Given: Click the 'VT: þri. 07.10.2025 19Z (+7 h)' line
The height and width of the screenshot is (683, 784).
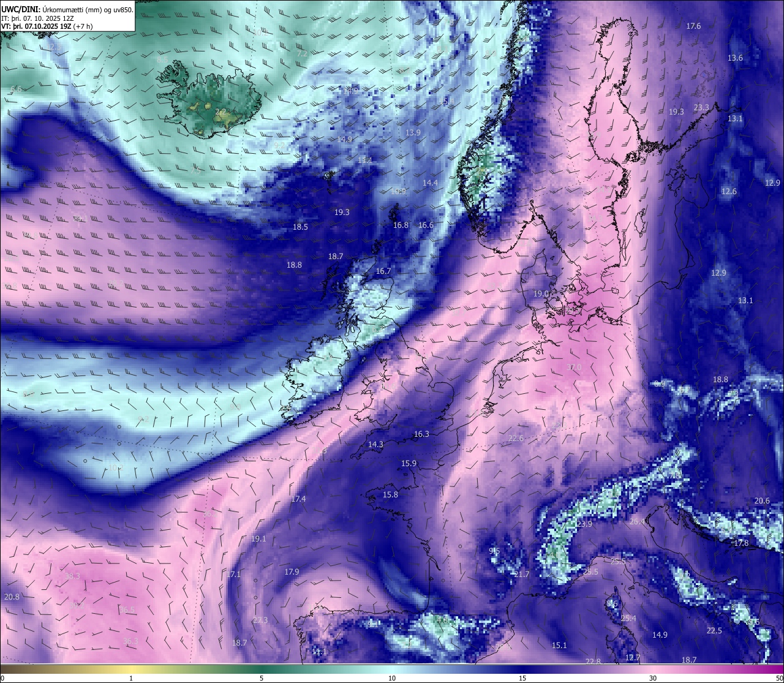Looking at the screenshot, I should 47,26.
